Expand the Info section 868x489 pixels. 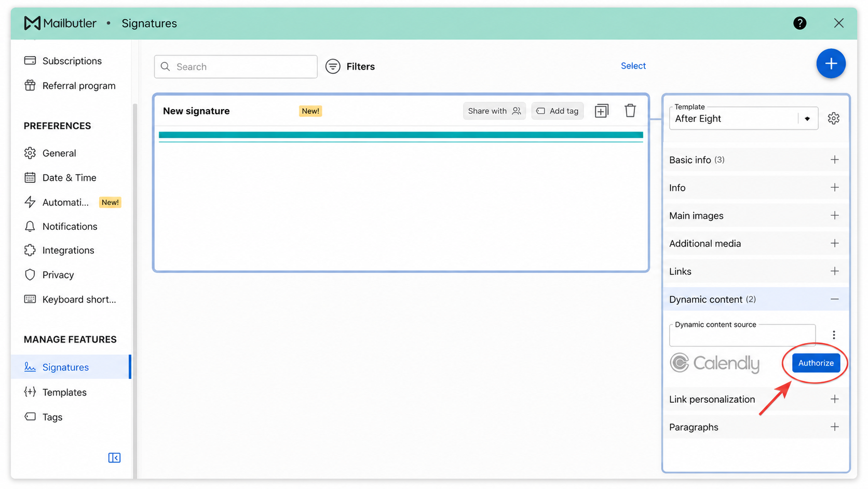tap(755, 188)
